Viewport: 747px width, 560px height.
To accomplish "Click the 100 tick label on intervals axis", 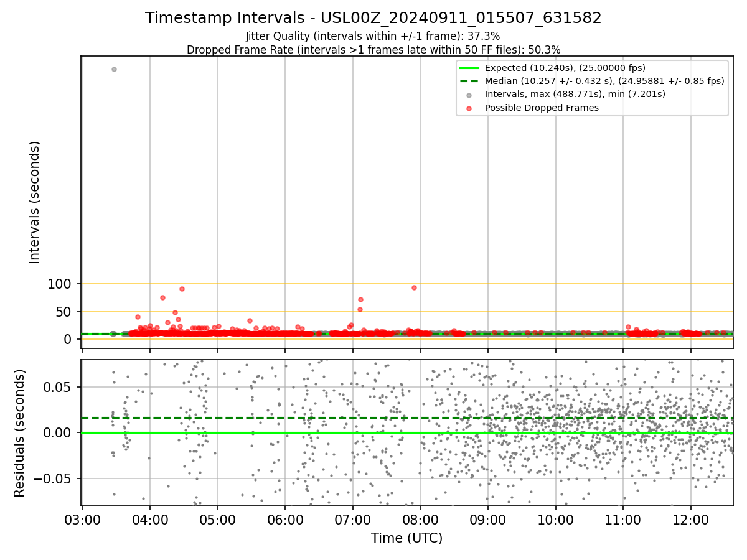I will [60, 284].
